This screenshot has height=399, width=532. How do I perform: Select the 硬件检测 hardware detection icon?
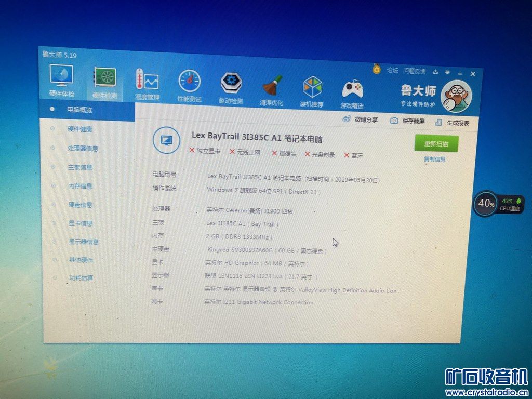tap(105, 83)
